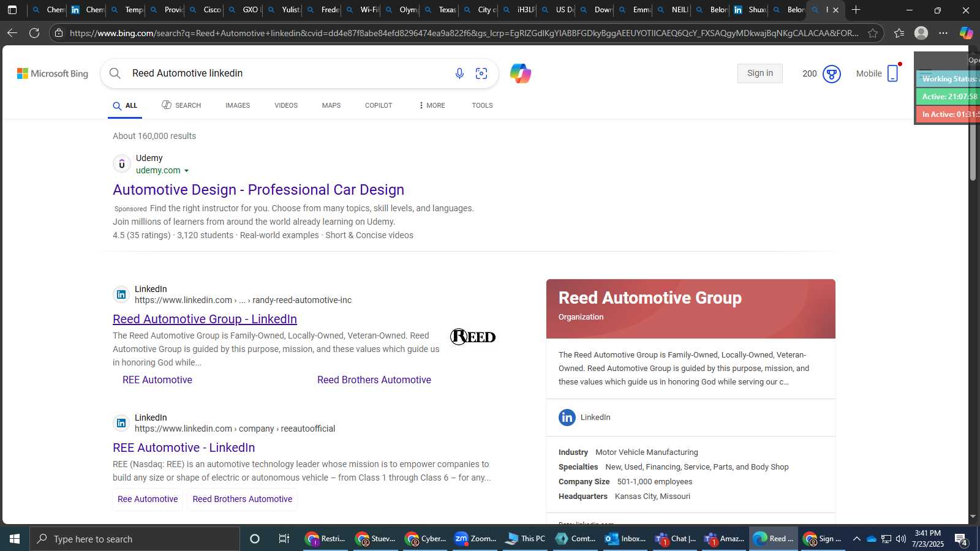Select the ALL results tab
Viewport: 980px width, 551px height.
click(x=125, y=106)
